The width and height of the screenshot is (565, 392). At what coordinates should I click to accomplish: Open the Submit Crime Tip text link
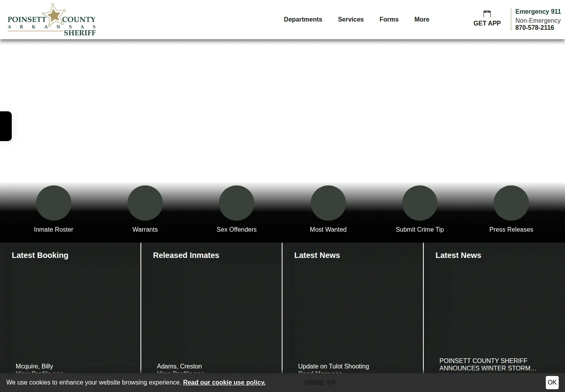pyautogui.click(x=420, y=230)
